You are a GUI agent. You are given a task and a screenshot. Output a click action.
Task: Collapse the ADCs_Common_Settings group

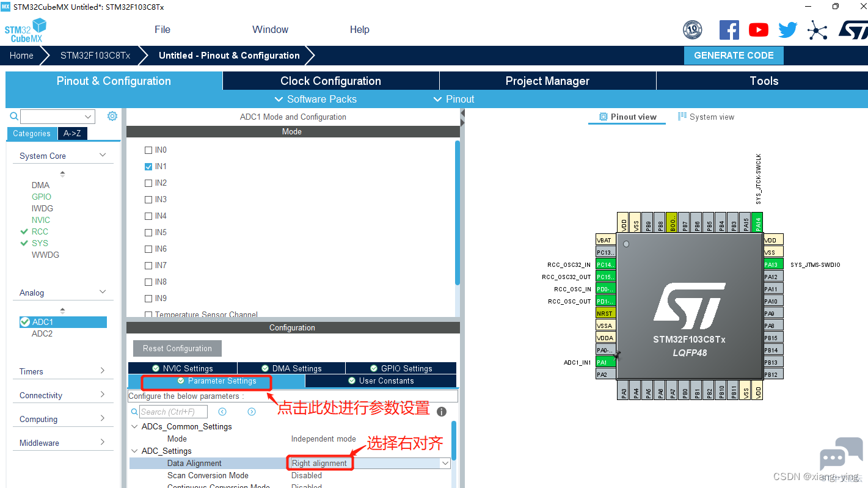click(x=135, y=427)
